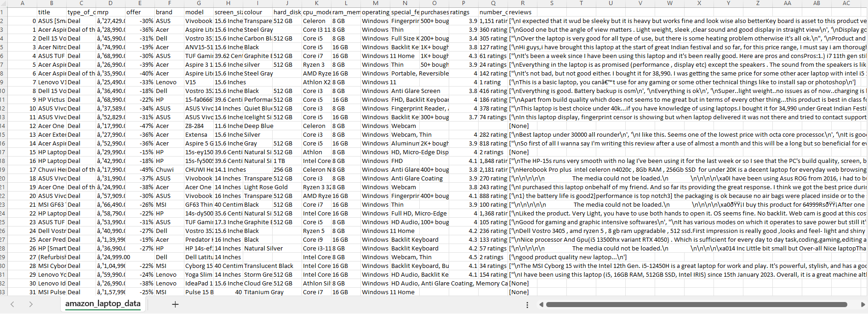
Task: Select column B header
Action: coord(51,3)
